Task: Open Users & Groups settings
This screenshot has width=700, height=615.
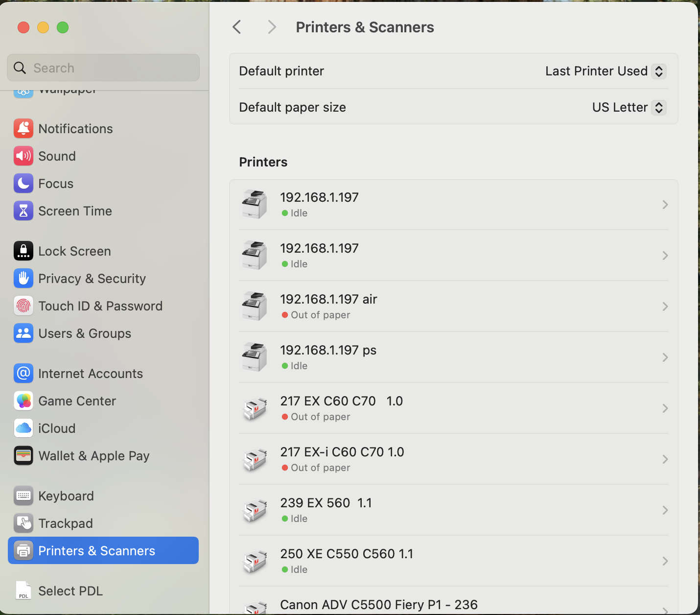Action: pos(84,333)
